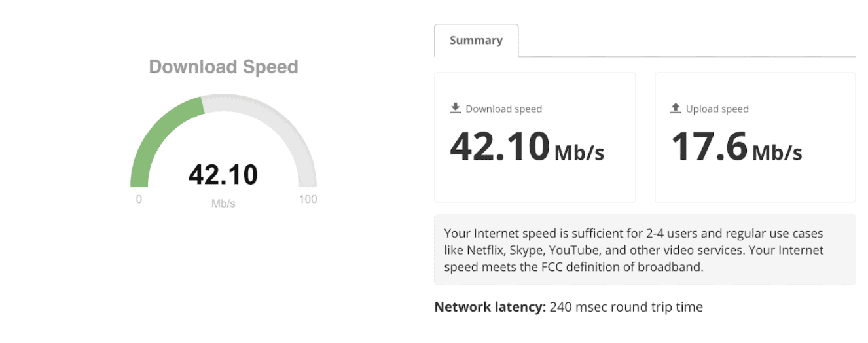
Task: Click the gauge maximum label 100
Action: point(308,199)
